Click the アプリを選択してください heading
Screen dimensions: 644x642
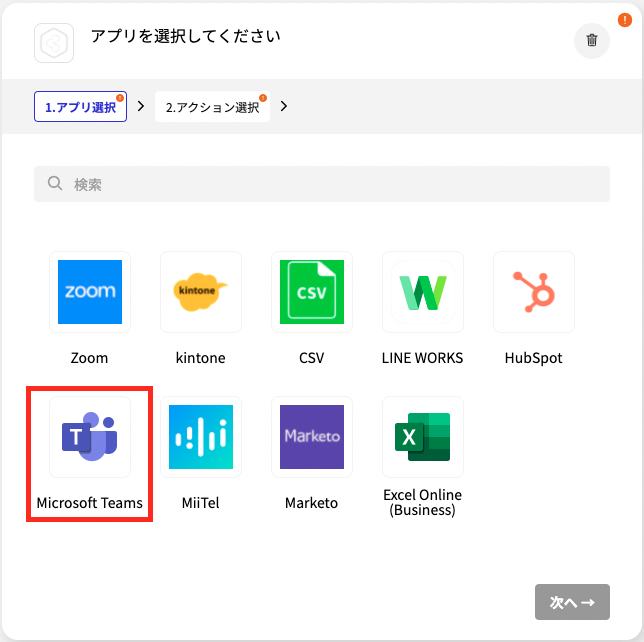coord(186,36)
